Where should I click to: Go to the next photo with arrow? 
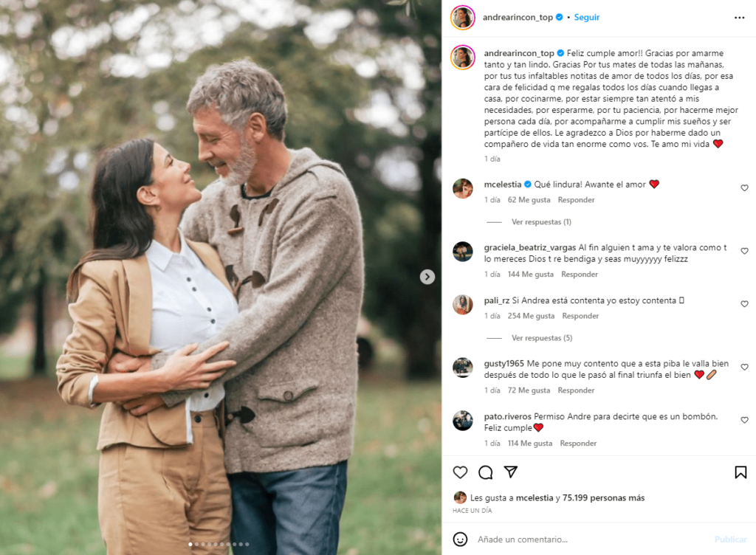[427, 277]
